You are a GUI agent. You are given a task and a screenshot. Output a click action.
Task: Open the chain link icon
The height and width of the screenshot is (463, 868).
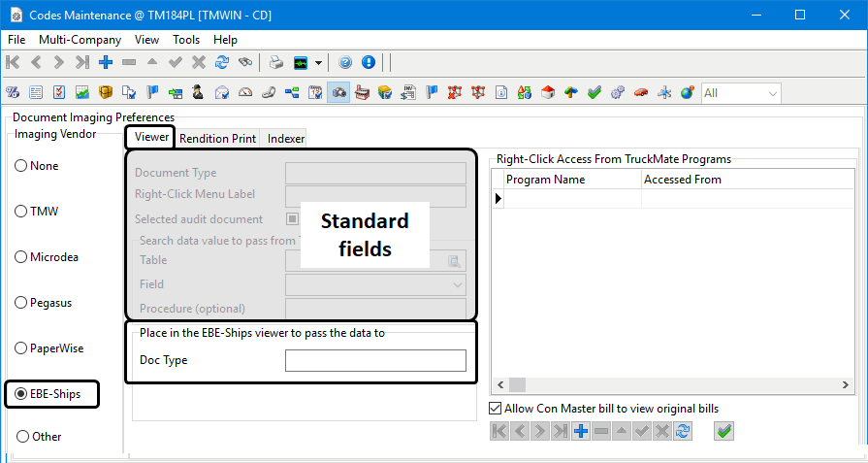pos(269,93)
